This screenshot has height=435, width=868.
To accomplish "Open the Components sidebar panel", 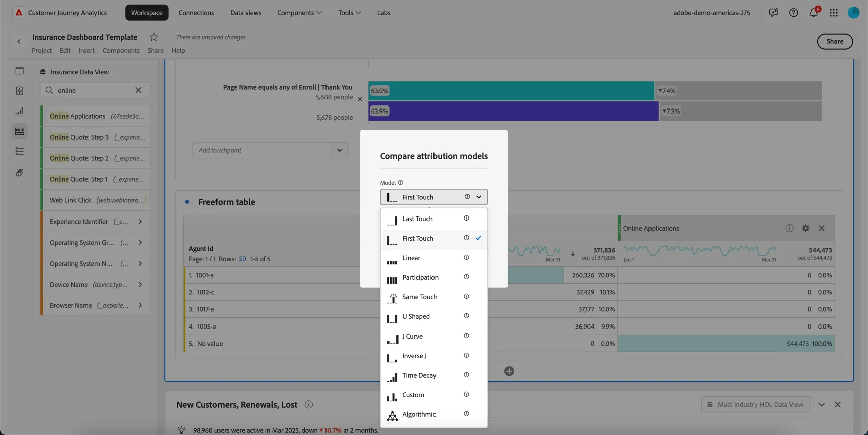I will (19, 131).
